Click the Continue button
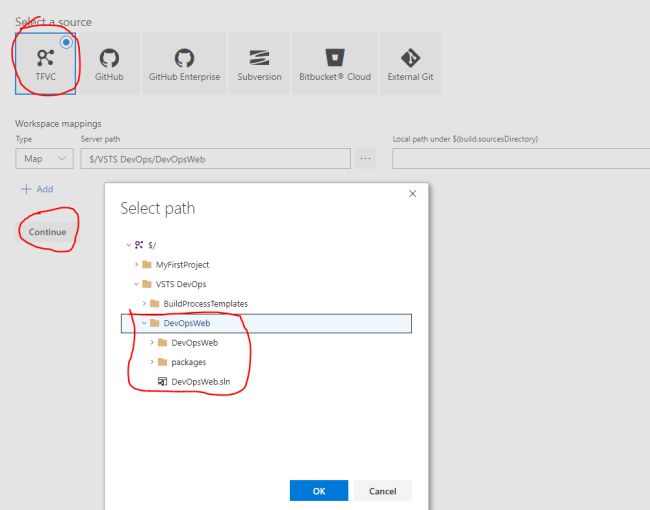 tap(47, 232)
